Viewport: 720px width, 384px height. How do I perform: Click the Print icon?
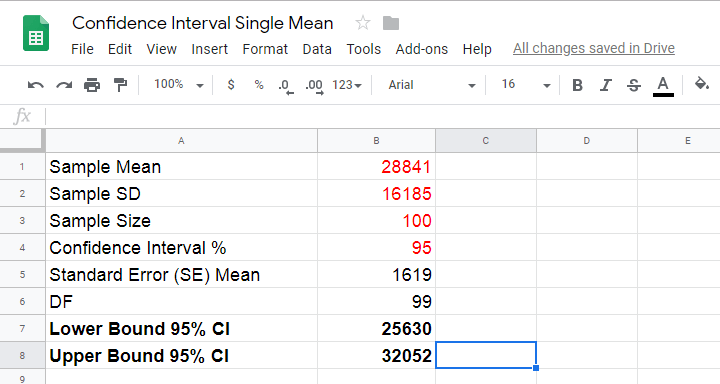pos(92,85)
